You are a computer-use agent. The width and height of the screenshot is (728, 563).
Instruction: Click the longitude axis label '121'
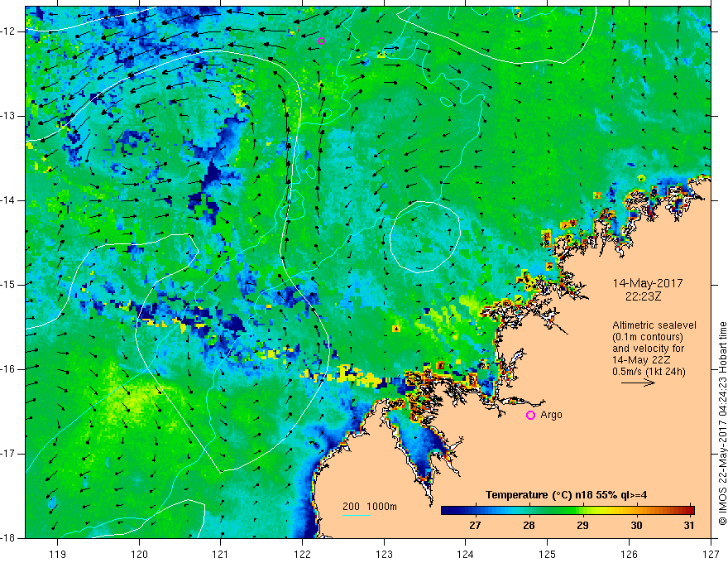[221, 554]
